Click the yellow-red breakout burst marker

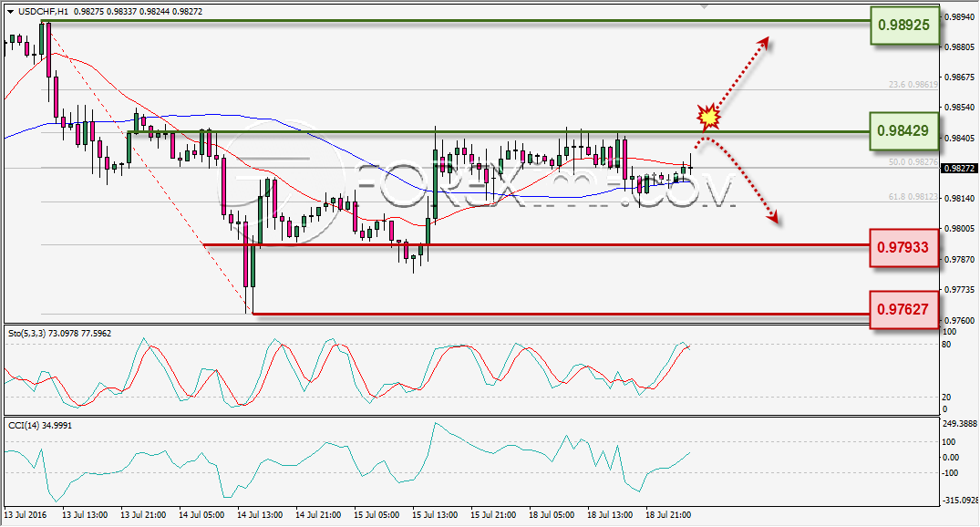coord(708,117)
